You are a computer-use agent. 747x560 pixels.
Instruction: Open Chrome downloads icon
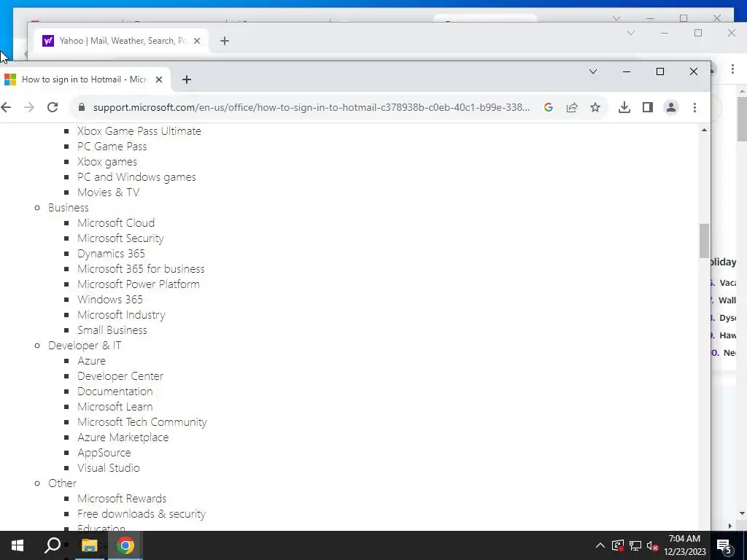pyautogui.click(x=624, y=107)
